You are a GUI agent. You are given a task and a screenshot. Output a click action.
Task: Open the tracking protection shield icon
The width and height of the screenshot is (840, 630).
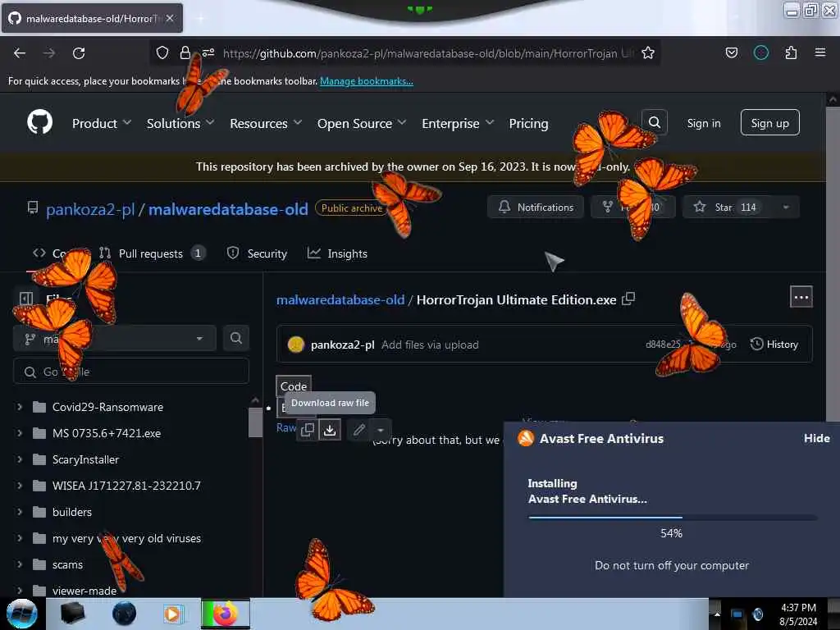point(162,52)
